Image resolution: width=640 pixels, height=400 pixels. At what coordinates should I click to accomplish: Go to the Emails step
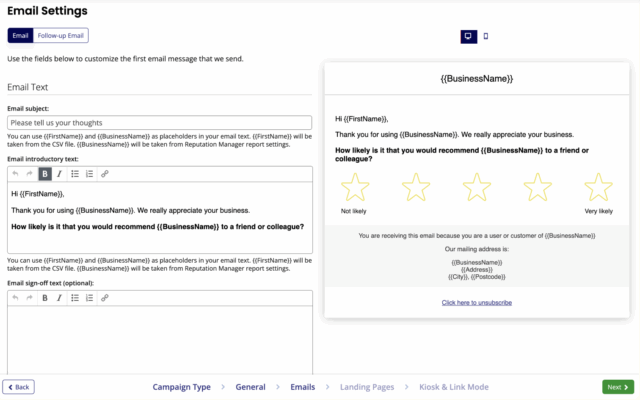pyautogui.click(x=302, y=387)
